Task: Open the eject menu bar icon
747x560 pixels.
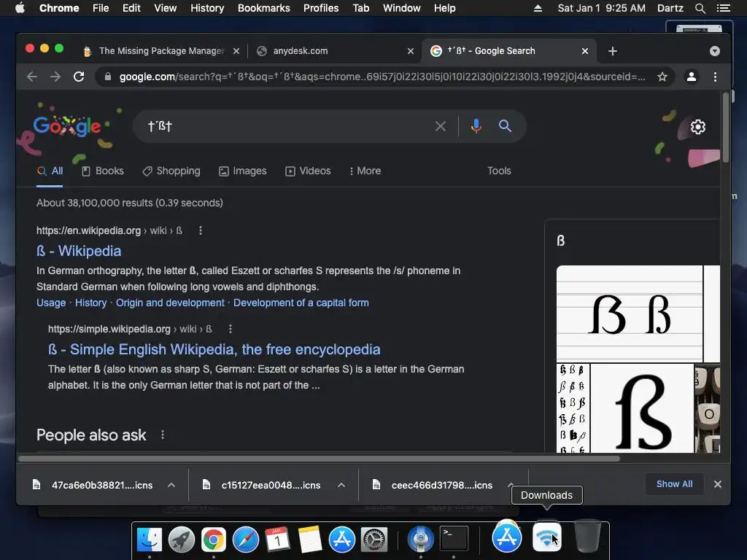Action: click(538, 8)
